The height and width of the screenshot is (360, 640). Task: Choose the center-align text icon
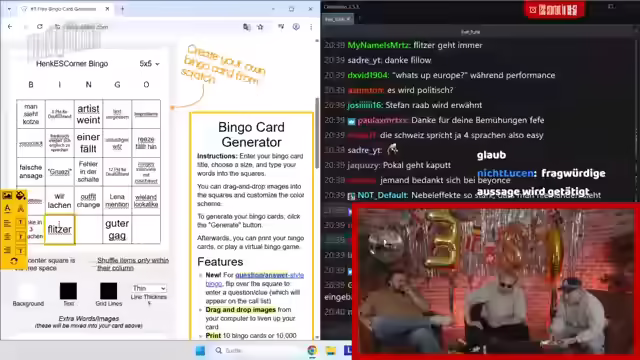click(7, 236)
